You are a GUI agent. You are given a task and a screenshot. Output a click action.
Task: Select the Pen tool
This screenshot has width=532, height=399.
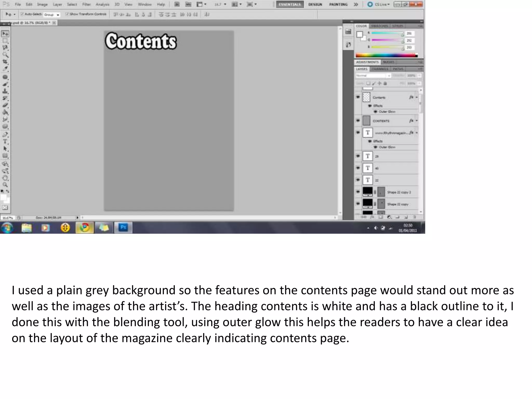5,135
